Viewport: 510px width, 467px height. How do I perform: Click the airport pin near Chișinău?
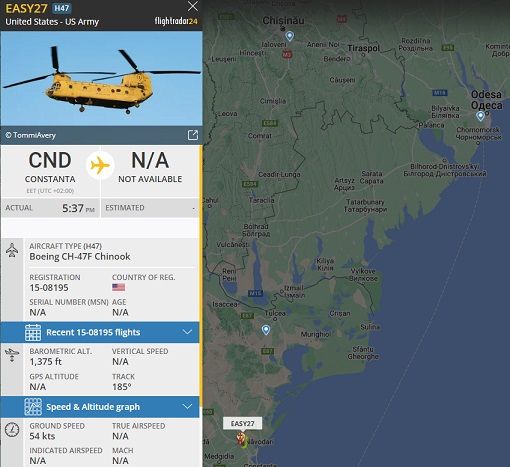290,36
